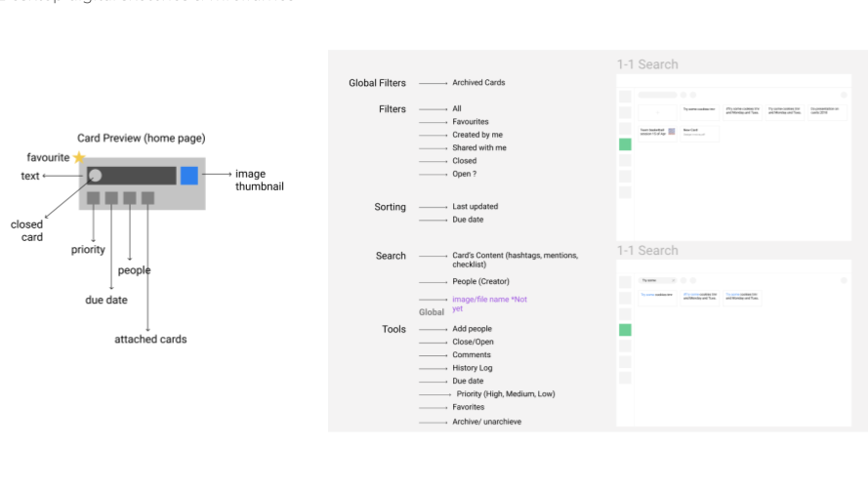Click the priority icon square in the card
Viewport: 868px width, 488px height.
[x=94, y=198]
